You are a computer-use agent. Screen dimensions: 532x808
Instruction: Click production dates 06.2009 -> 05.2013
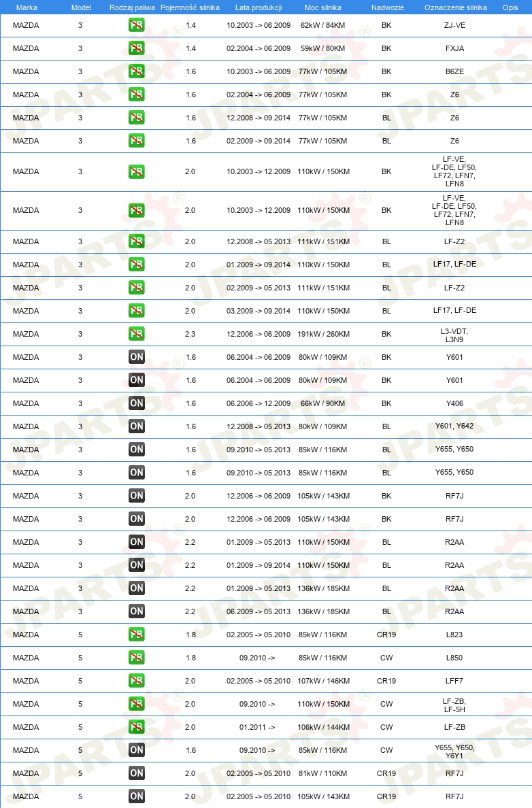pos(259,611)
